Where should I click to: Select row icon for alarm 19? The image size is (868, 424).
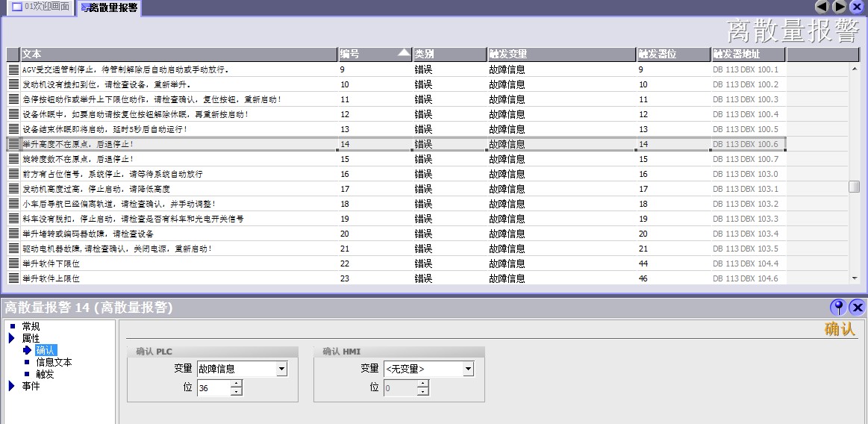(x=14, y=219)
